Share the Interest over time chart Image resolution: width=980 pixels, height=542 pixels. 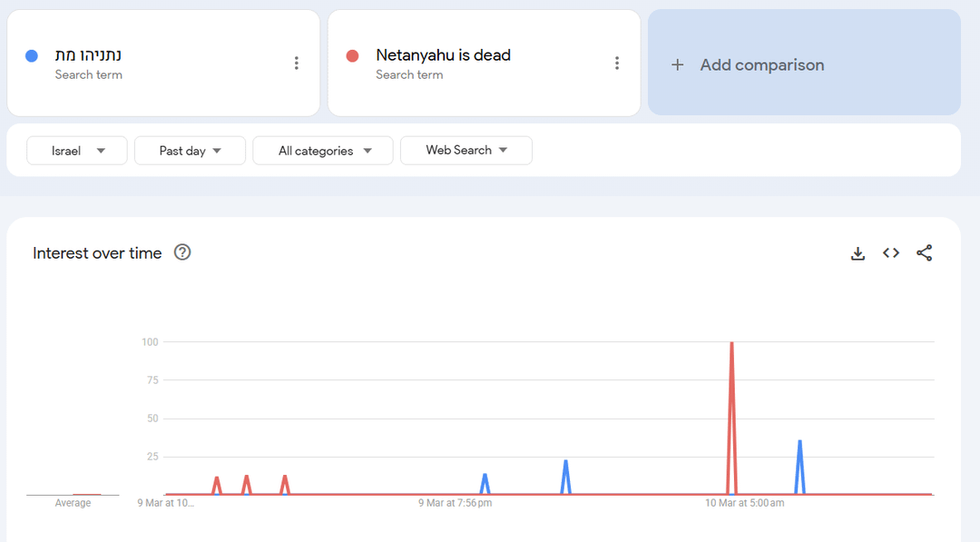pyautogui.click(x=924, y=253)
